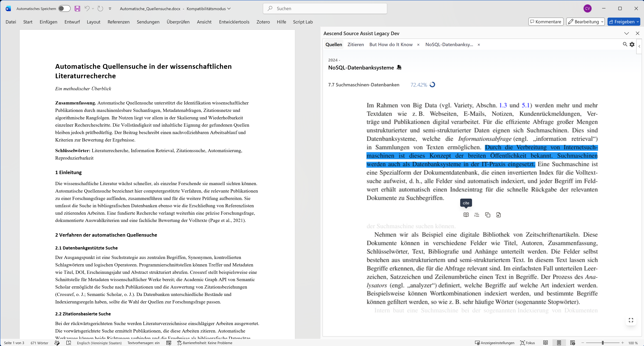644x346 pixels.
Task: Select the But How do It Know tab
Action: pyautogui.click(x=391, y=44)
